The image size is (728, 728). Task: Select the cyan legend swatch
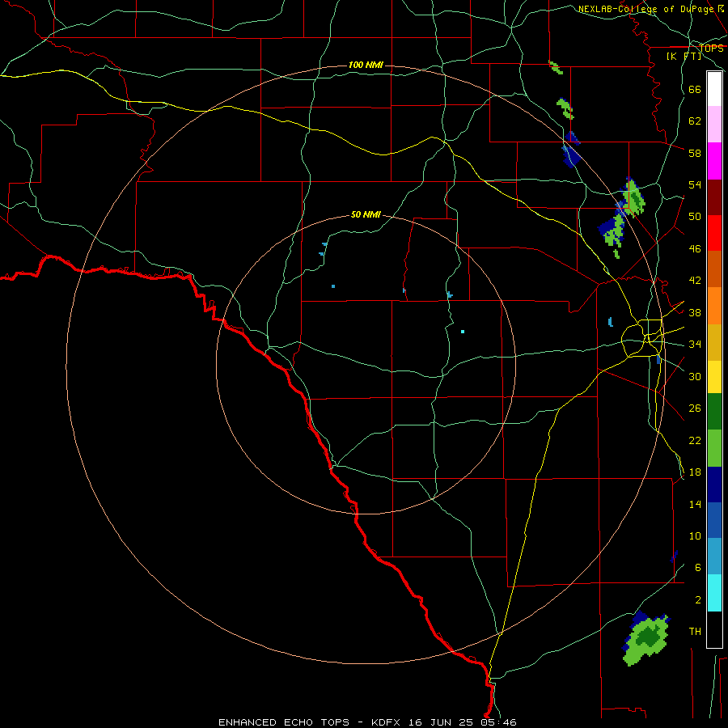[x=714, y=593]
